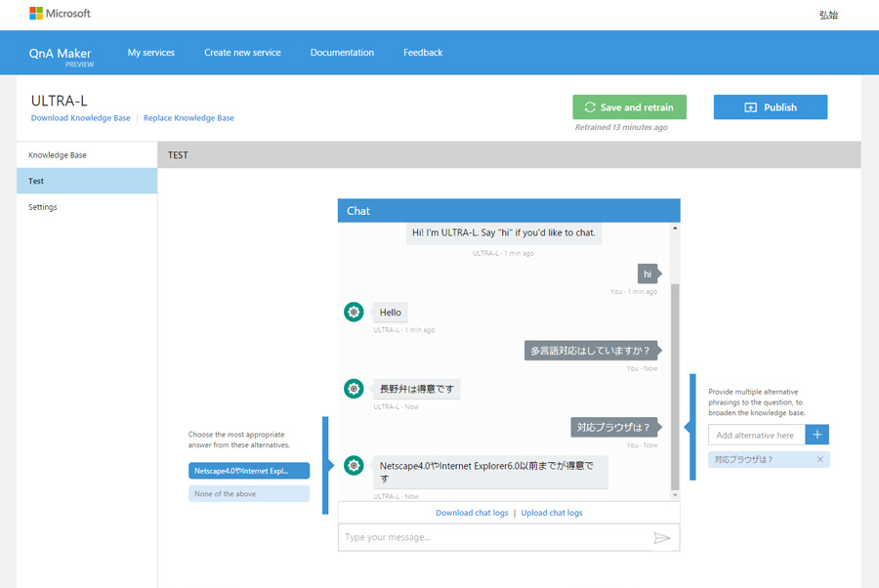Click the Netscape4.0 bot reply bubble
Viewport: 879px width, 588px height.
pyautogui.click(x=490, y=472)
